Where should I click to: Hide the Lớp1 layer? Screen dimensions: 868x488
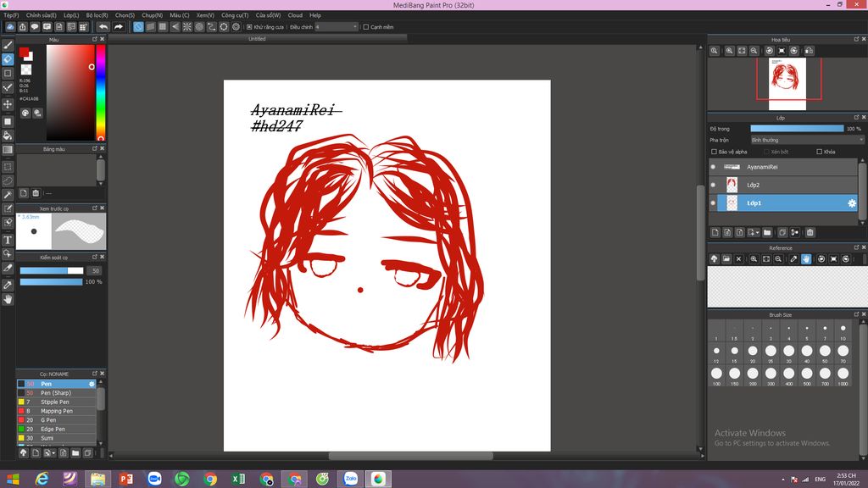pyautogui.click(x=713, y=203)
